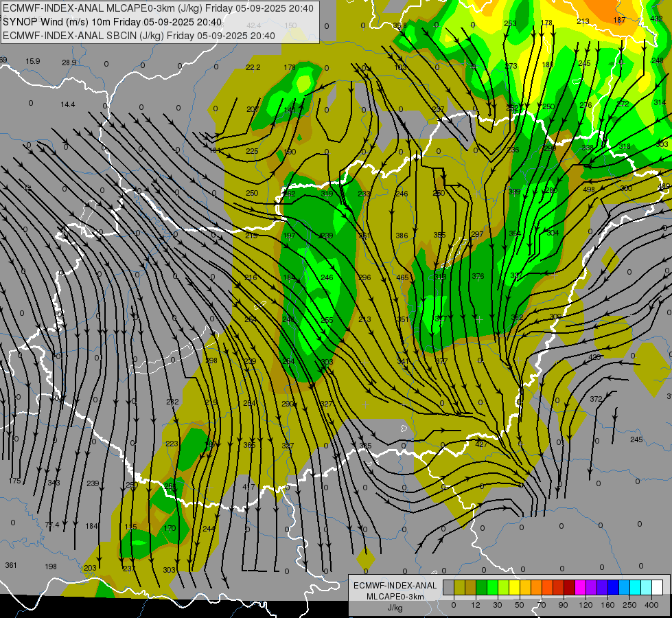Screen dimensions: 672x618
Task: Click the 'ECMWF-INDEX-ANAL SBCIN (J/kg)' header line
Action: click(139, 36)
